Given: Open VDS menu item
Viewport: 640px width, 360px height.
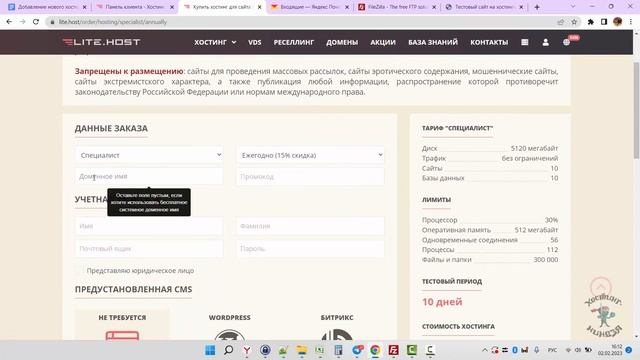Looking at the screenshot, I should click(x=255, y=42).
